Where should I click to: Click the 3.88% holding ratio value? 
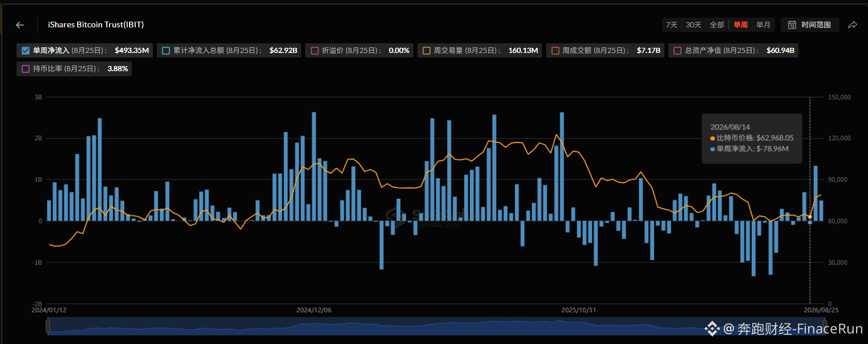tap(118, 69)
